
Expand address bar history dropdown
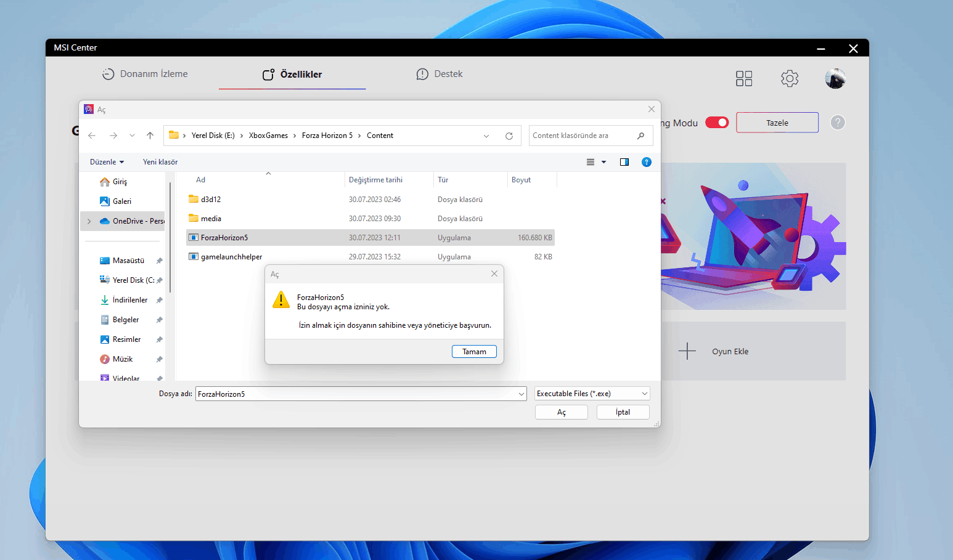pyautogui.click(x=486, y=136)
